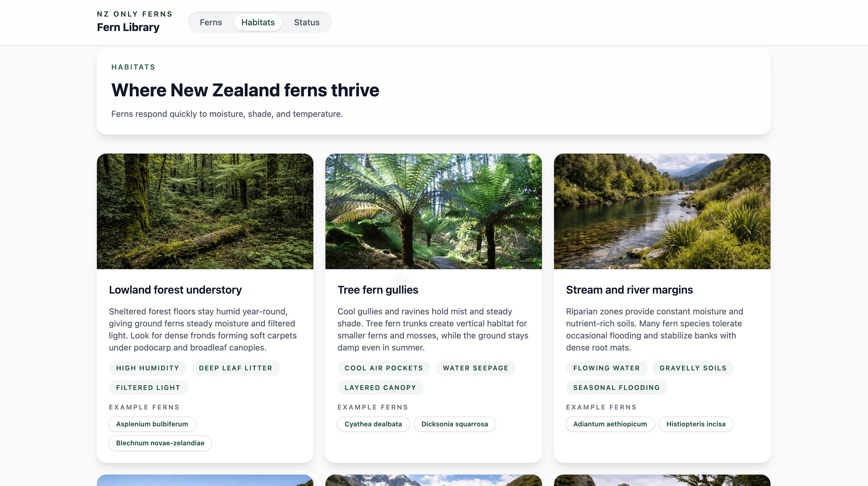
Task: Switch to the Ferns tab
Action: point(211,22)
